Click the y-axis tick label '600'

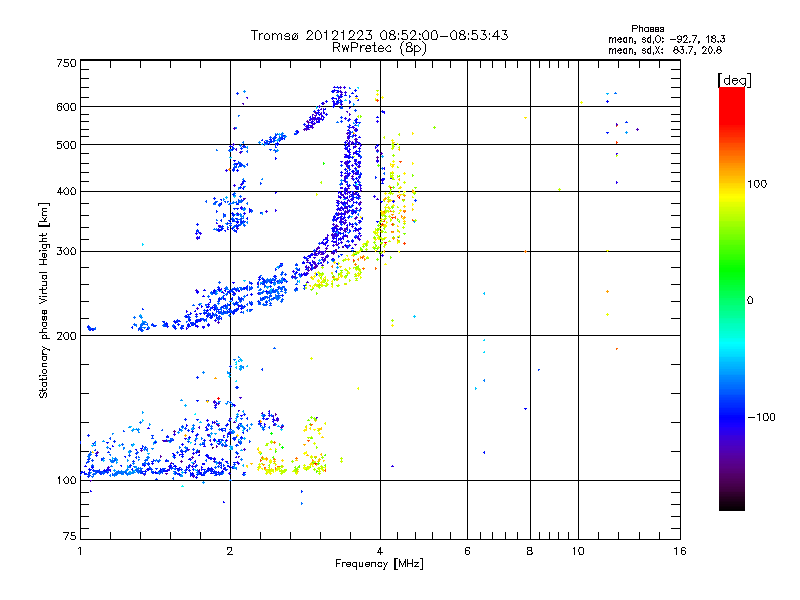(67, 107)
